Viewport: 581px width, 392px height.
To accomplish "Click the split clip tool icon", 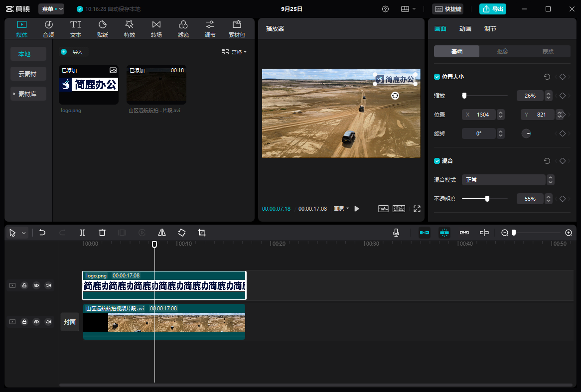I will (x=82, y=233).
